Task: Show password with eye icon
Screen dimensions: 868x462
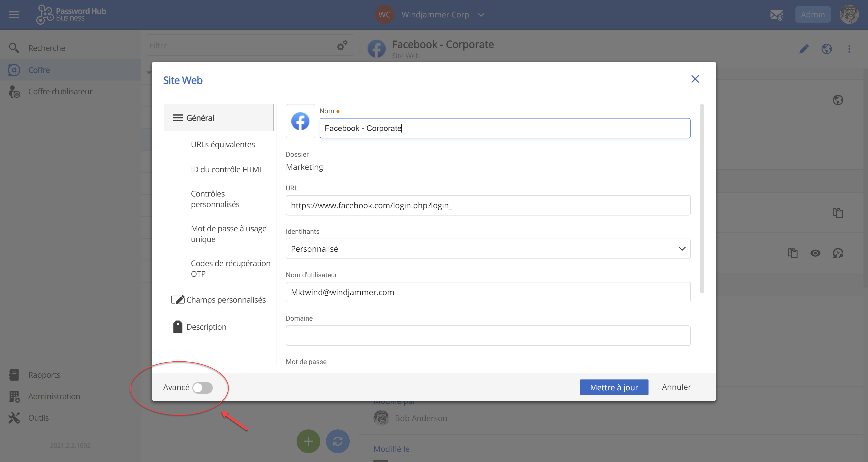Action: [x=815, y=253]
